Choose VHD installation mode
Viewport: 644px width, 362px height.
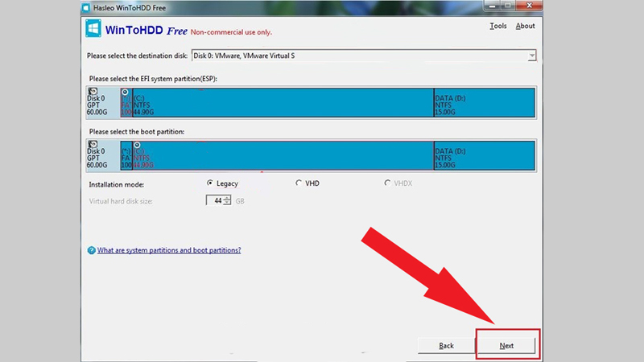point(299,183)
